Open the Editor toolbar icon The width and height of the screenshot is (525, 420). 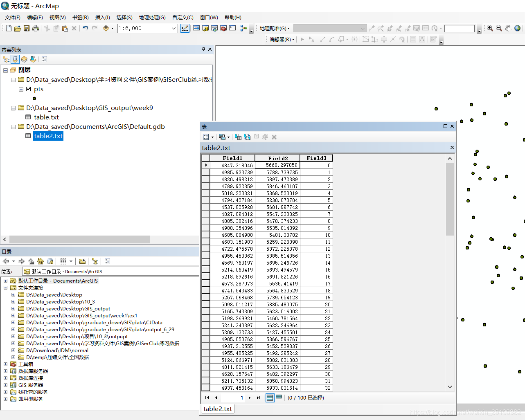tap(185, 28)
